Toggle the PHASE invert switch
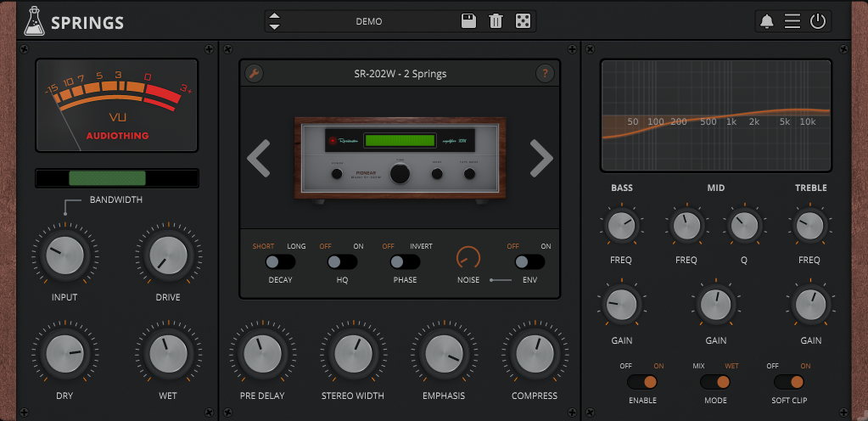 click(405, 262)
